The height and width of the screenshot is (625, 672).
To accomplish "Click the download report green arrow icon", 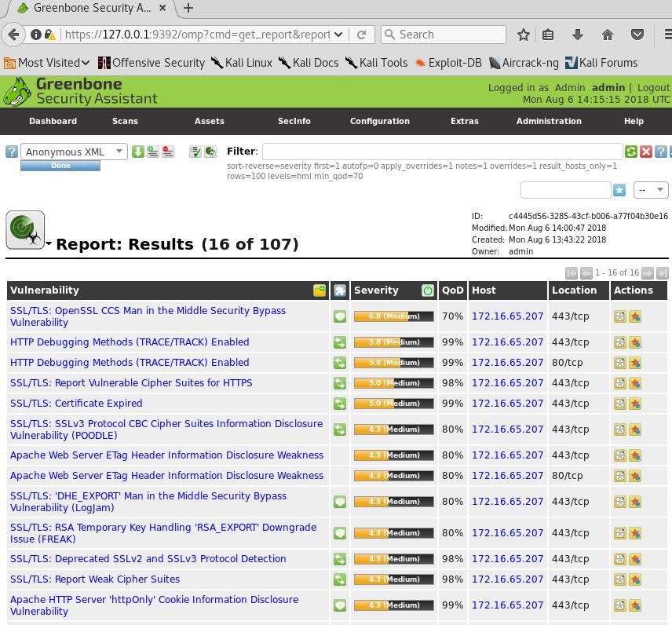I will point(138,152).
